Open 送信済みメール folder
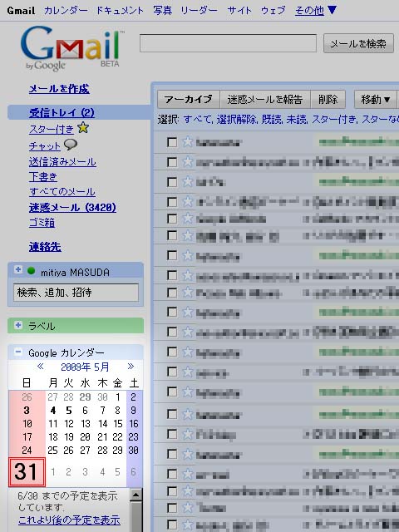 coord(62,162)
